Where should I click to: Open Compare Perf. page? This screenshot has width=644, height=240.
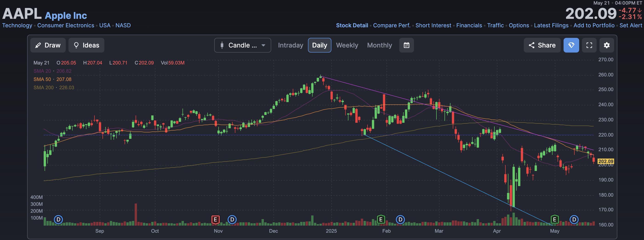(x=392, y=25)
